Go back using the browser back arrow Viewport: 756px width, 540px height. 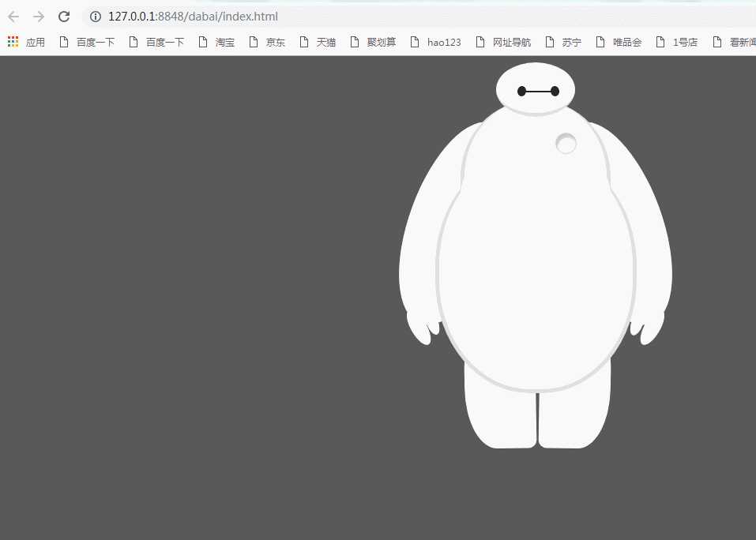pos(13,17)
